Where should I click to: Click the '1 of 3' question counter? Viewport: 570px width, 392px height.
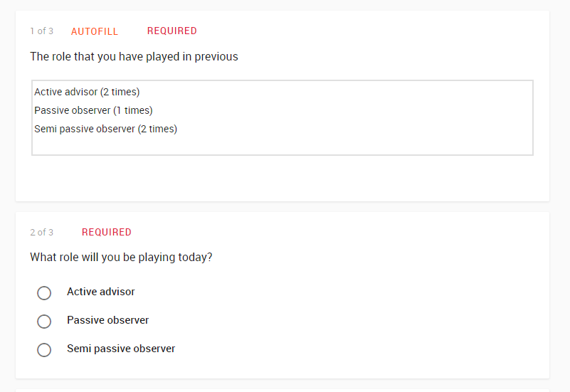click(x=42, y=31)
